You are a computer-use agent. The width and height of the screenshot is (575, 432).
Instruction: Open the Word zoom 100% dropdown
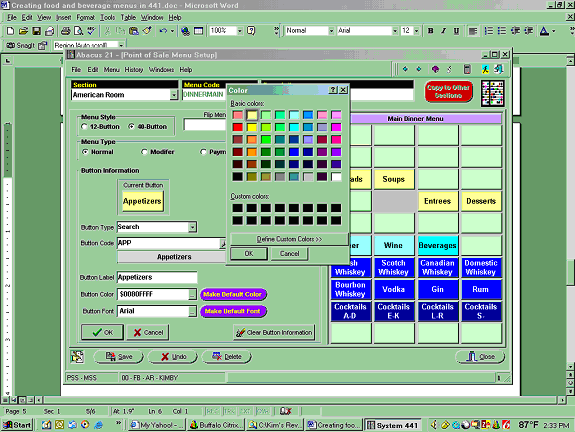coord(240,31)
